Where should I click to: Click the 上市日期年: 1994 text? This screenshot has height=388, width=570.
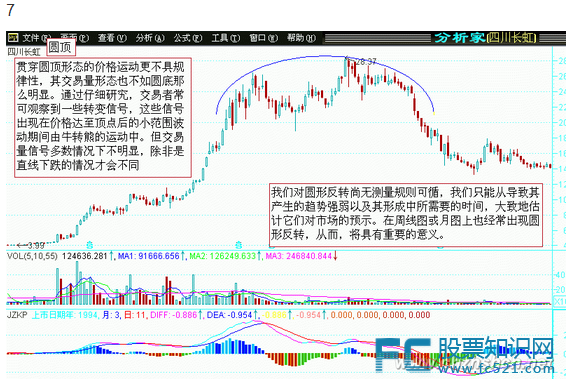pyautogui.click(x=65, y=315)
